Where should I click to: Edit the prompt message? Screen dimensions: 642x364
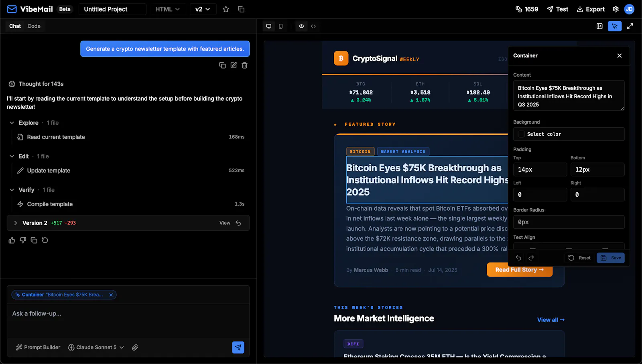point(234,65)
